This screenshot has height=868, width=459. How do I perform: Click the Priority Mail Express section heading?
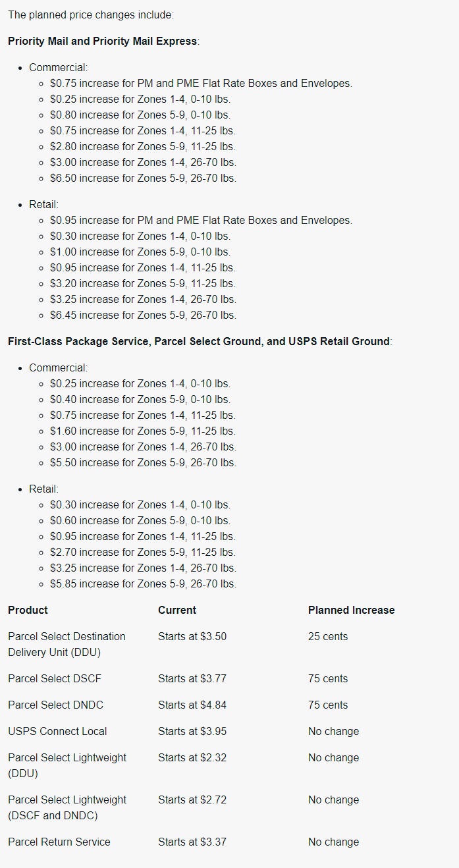[103, 41]
